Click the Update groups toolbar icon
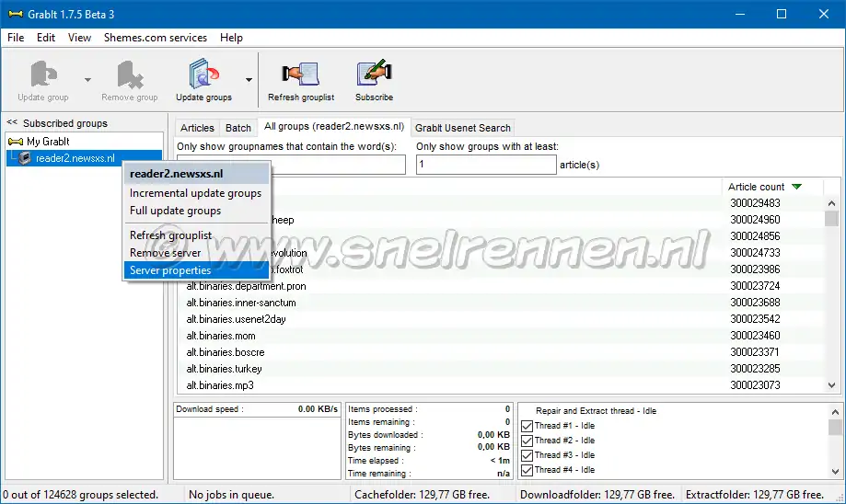The image size is (846, 504). tap(204, 74)
